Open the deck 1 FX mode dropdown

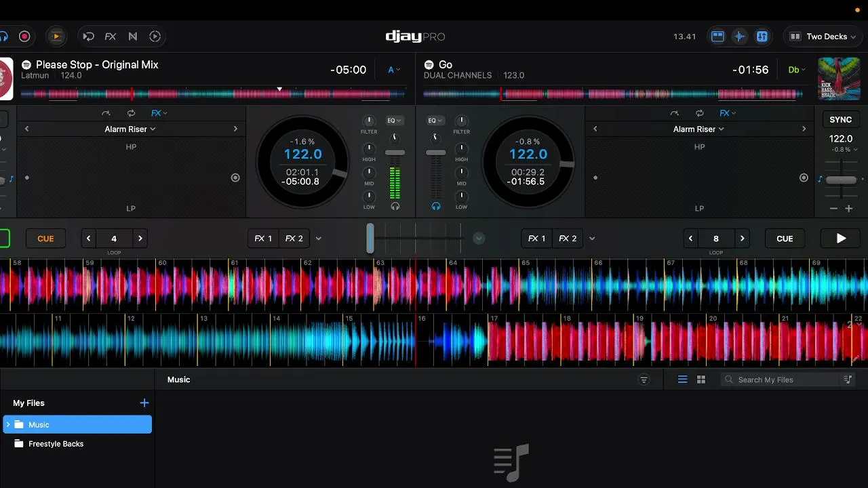[x=159, y=113]
